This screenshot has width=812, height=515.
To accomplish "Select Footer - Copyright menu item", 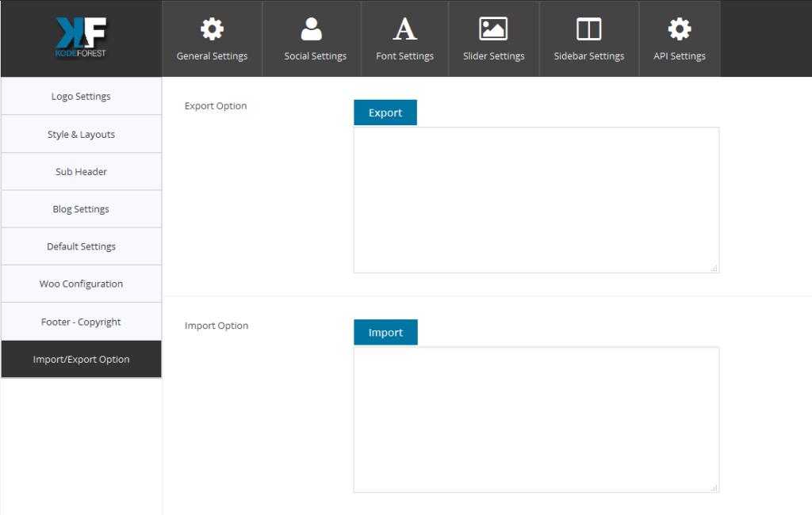I will pos(82,322).
